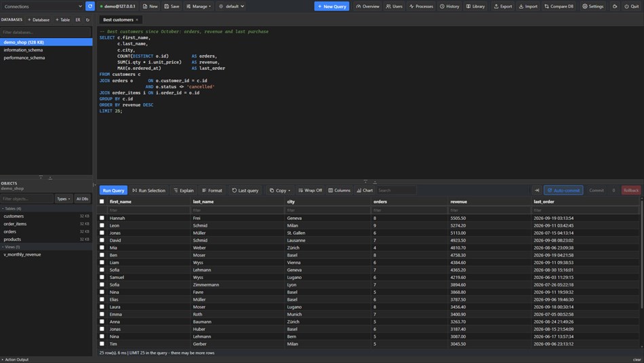This screenshot has width=644, height=363.
Task: Refresh connections with the blue refresh icon
Action: pos(90,6)
